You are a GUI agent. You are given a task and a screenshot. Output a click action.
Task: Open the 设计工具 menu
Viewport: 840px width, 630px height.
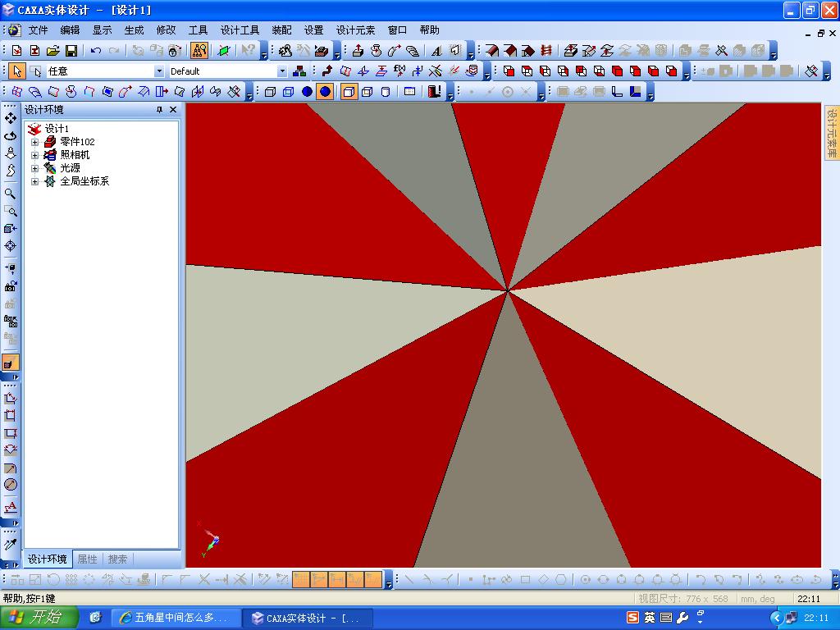(240, 30)
